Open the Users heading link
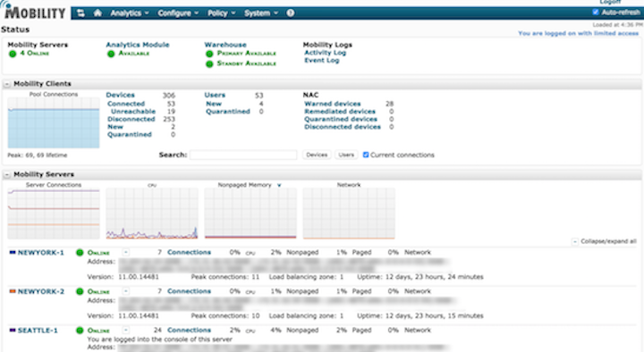 coord(215,95)
